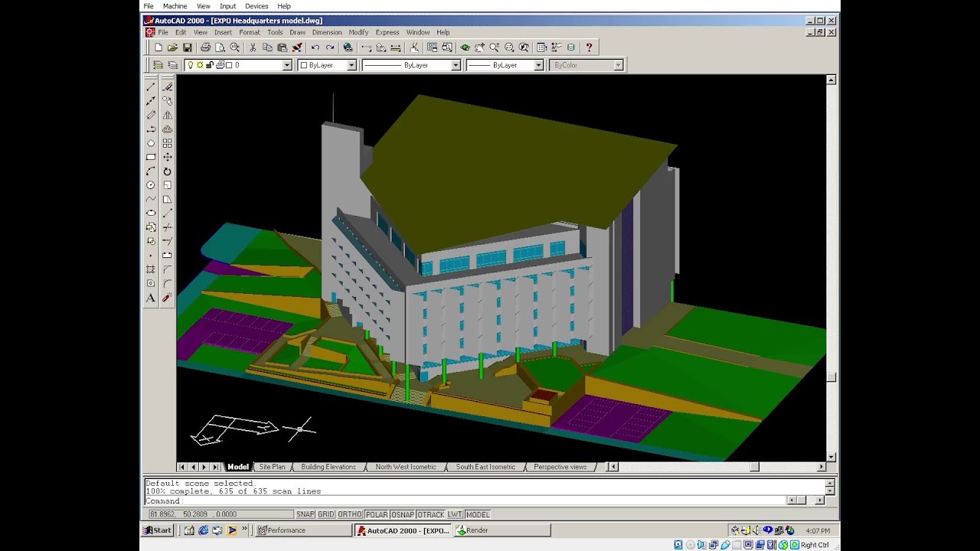Click the Windows Start button
This screenshot has width=980, height=551.
[x=158, y=530]
